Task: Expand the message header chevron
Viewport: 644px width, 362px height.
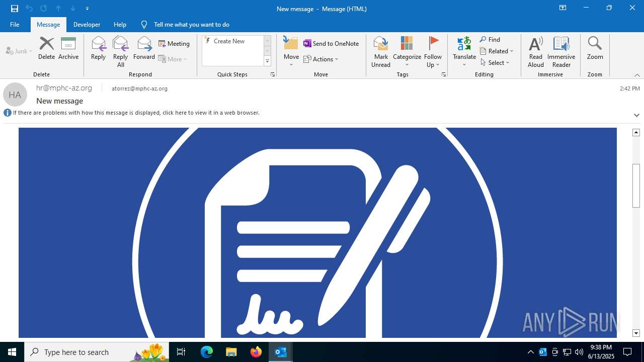Action: 636,115
